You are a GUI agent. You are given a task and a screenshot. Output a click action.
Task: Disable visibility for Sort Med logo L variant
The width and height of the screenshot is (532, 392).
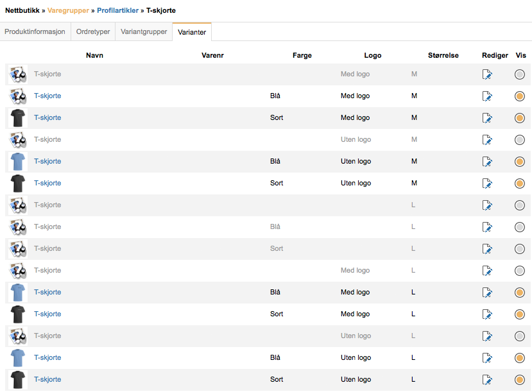(x=520, y=314)
